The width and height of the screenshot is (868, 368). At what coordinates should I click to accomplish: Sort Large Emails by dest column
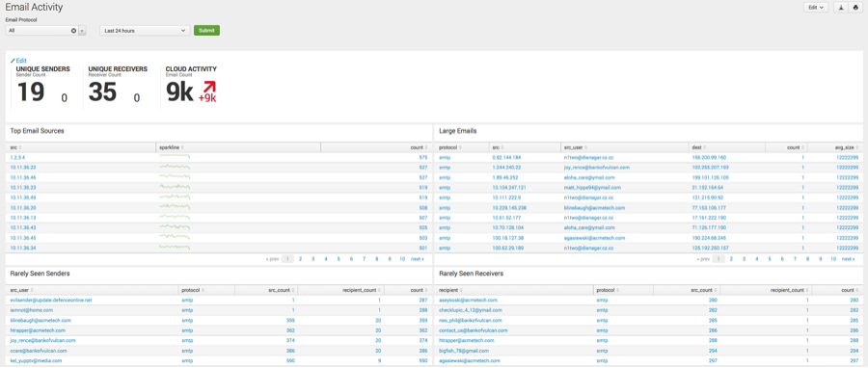(x=700, y=147)
